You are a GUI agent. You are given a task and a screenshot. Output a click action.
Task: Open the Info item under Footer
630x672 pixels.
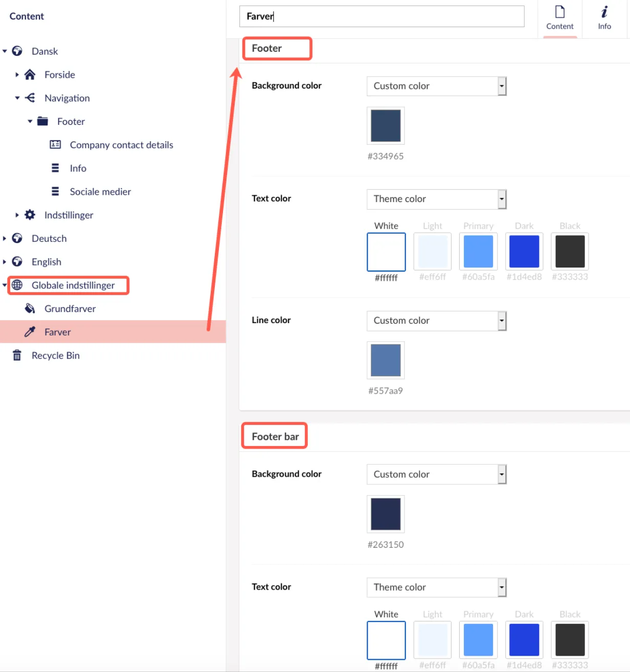[x=78, y=168]
